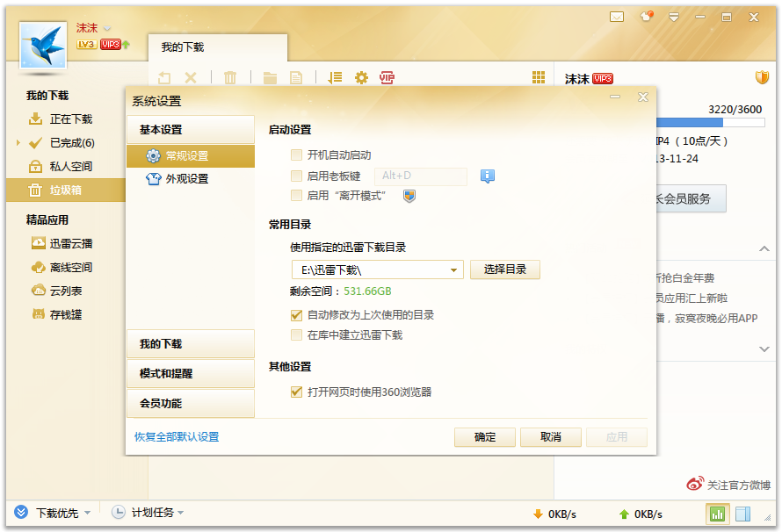Click the green upgrade arrow beside VIP3
Image resolution: width=782 pixels, height=532 pixels.
pyautogui.click(x=127, y=45)
